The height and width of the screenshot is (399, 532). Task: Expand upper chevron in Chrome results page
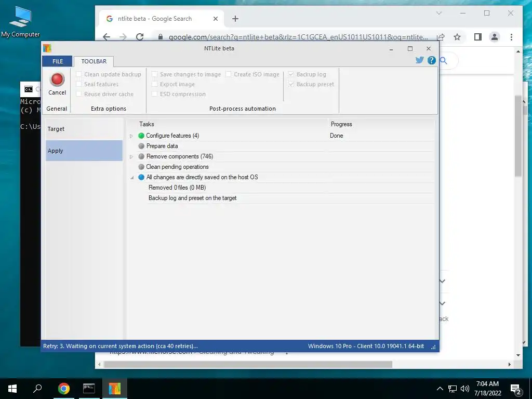443,281
